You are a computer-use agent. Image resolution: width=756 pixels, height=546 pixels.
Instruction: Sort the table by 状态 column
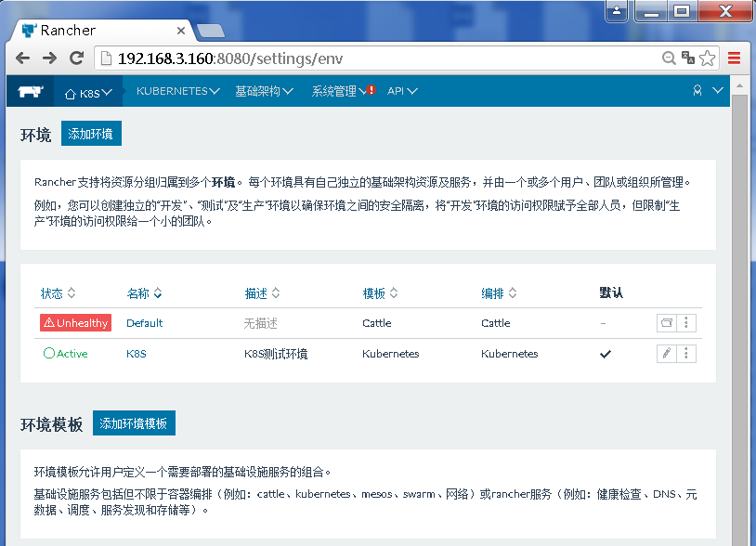click(58, 293)
